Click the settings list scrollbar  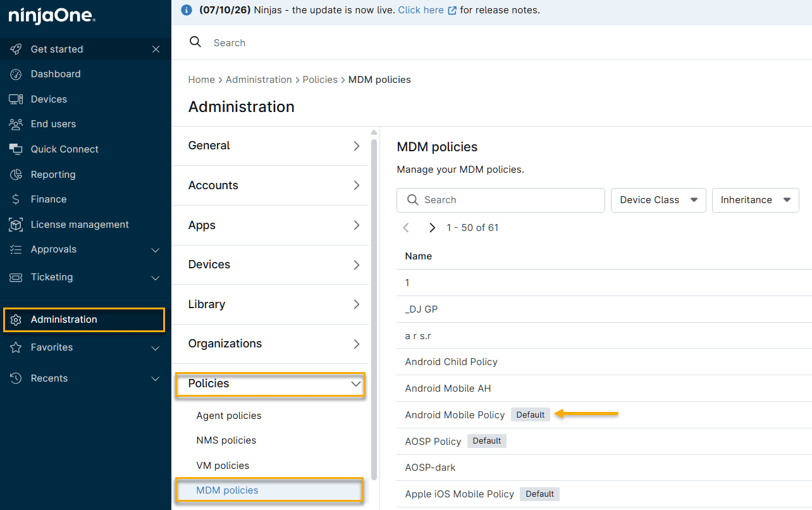(x=374, y=309)
